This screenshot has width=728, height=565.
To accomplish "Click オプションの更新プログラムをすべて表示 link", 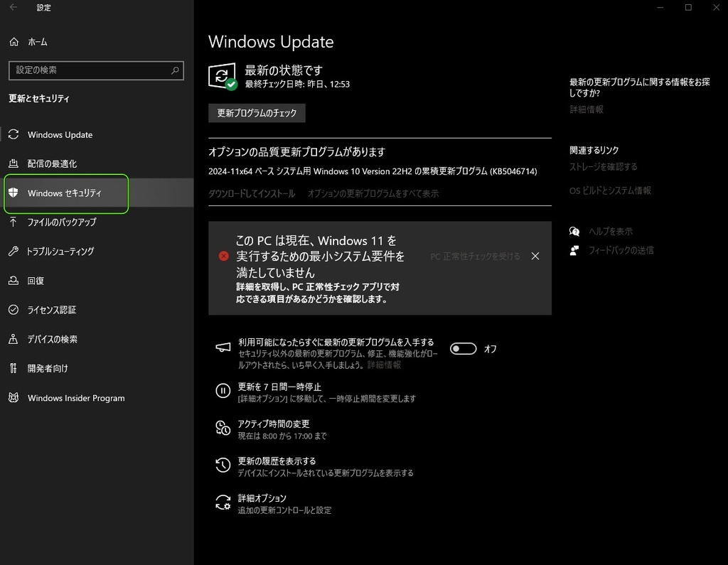I will [373, 193].
